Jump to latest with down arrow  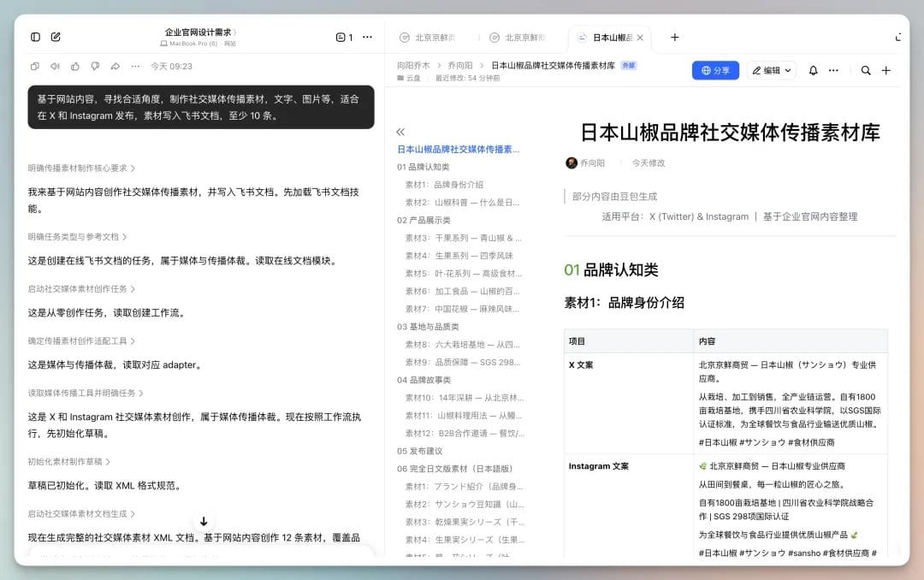pyautogui.click(x=204, y=522)
